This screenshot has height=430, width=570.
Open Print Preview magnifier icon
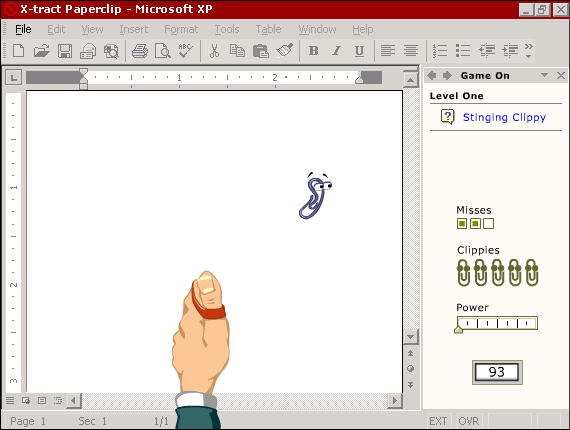[163, 51]
